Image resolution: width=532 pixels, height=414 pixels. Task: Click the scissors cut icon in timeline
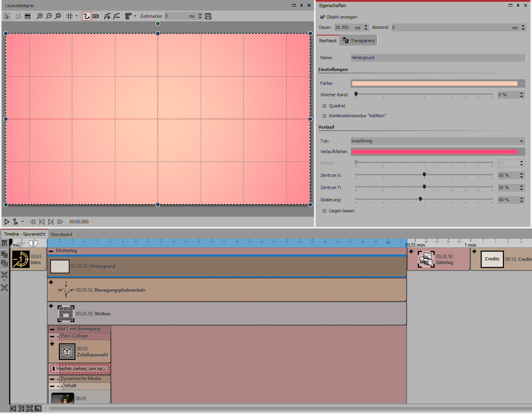click(x=20, y=244)
